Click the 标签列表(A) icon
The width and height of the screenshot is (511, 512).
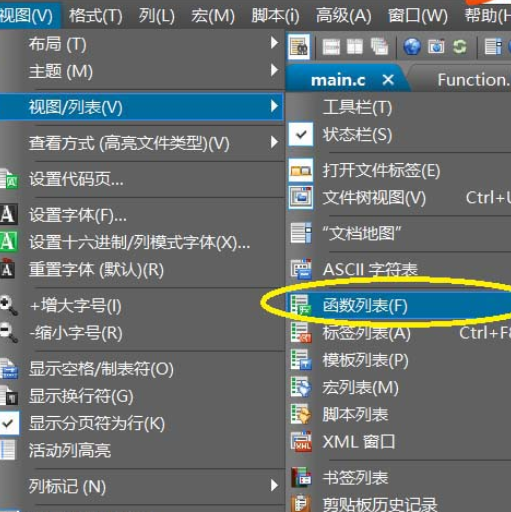[x=301, y=332]
